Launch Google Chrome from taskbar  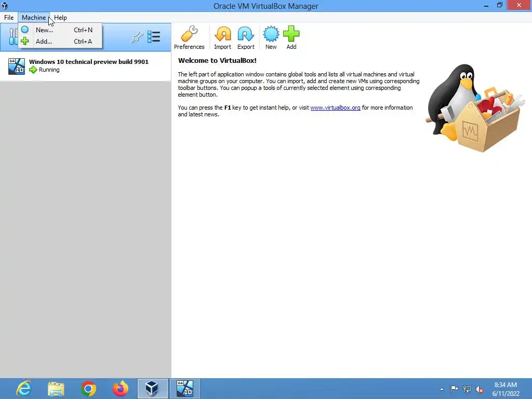88,389
